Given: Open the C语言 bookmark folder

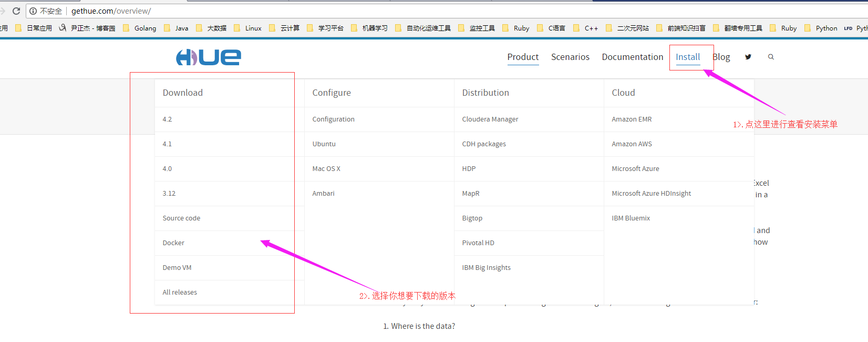Looking at the screenshot, I should coord(551,28).
